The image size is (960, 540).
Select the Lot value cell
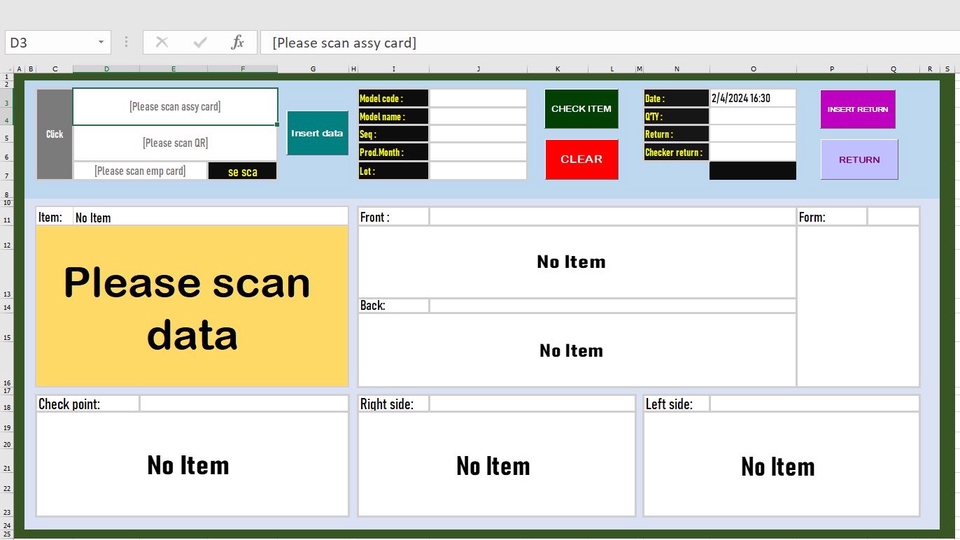click(x=478, y=171)
